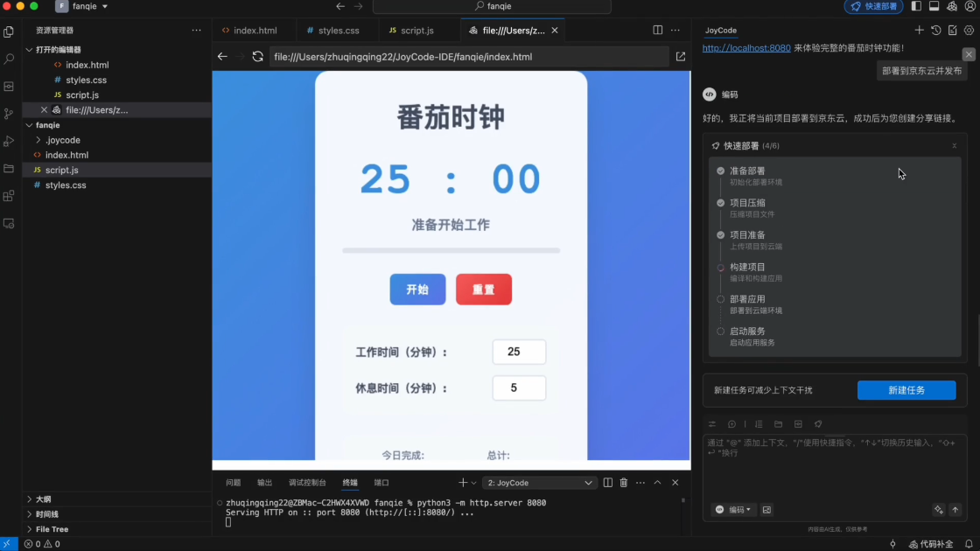Open the http://localhost:8080 link
980x551 pixels.
[x=746, y=47]
